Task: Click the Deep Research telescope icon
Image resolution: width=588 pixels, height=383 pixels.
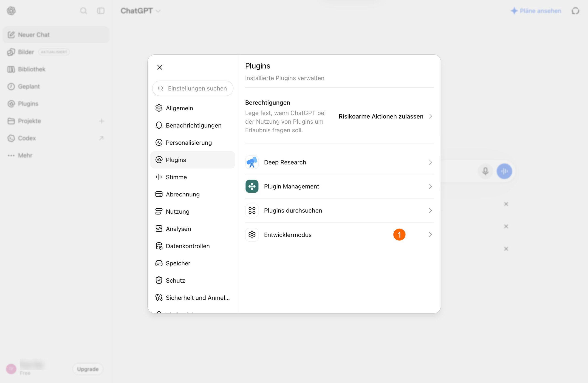Action: [x=252, y=162]
